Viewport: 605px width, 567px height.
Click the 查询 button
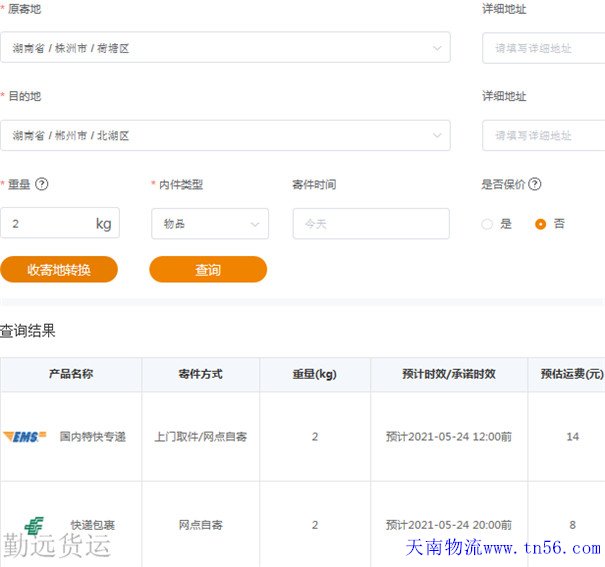tap(208, 270)
